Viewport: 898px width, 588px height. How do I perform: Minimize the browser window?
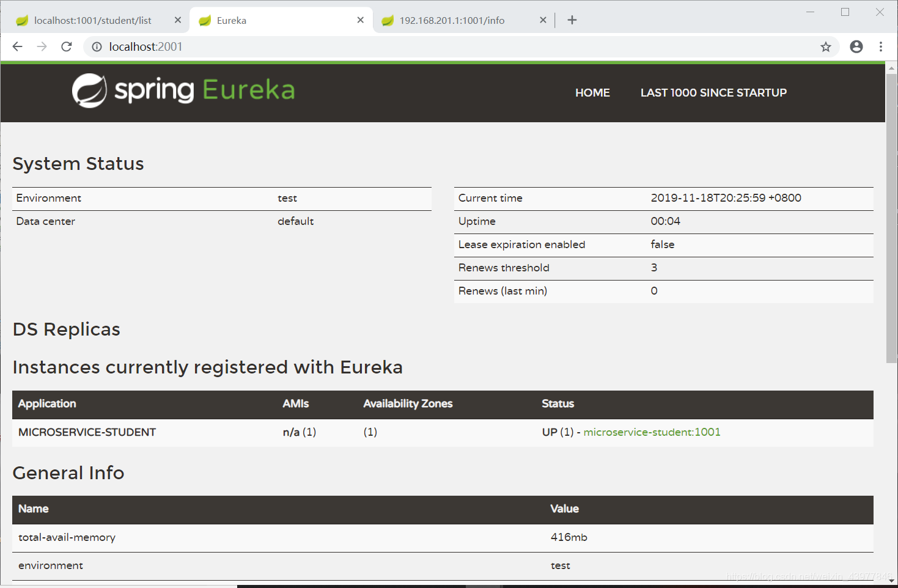(x=811, y=12)
